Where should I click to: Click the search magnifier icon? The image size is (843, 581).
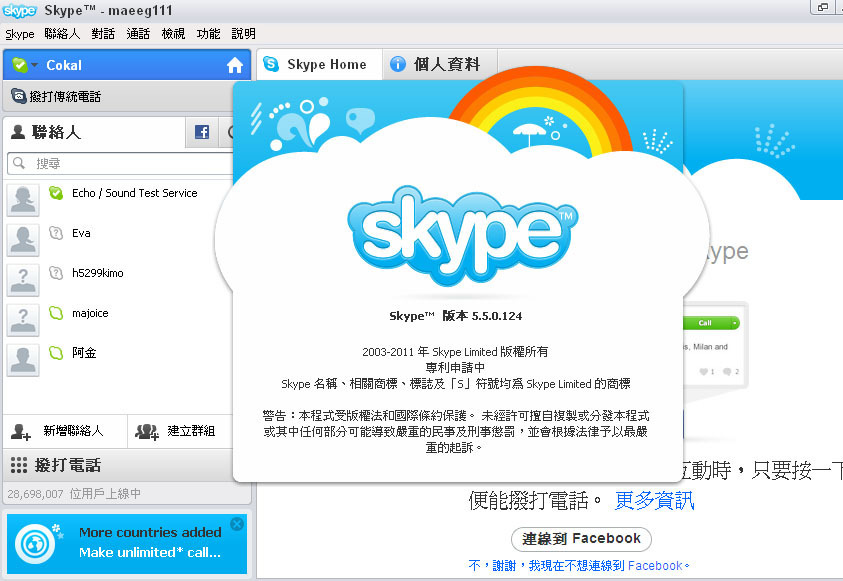[x=19, y=163]
